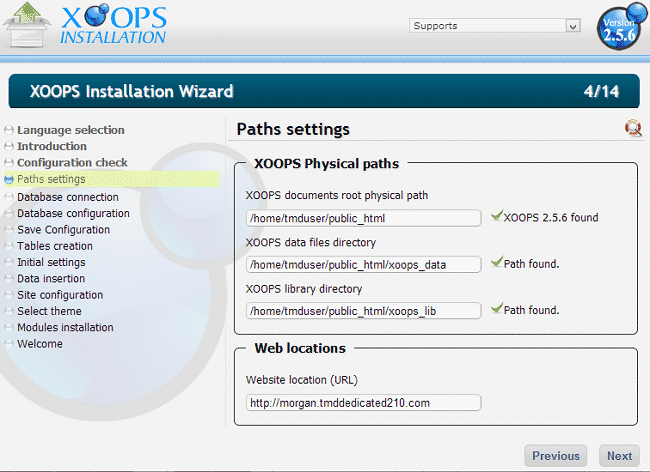Open Database configuration step
This screenshot has height=472, width=650.
pyautogui.click(x=73, y=213)
